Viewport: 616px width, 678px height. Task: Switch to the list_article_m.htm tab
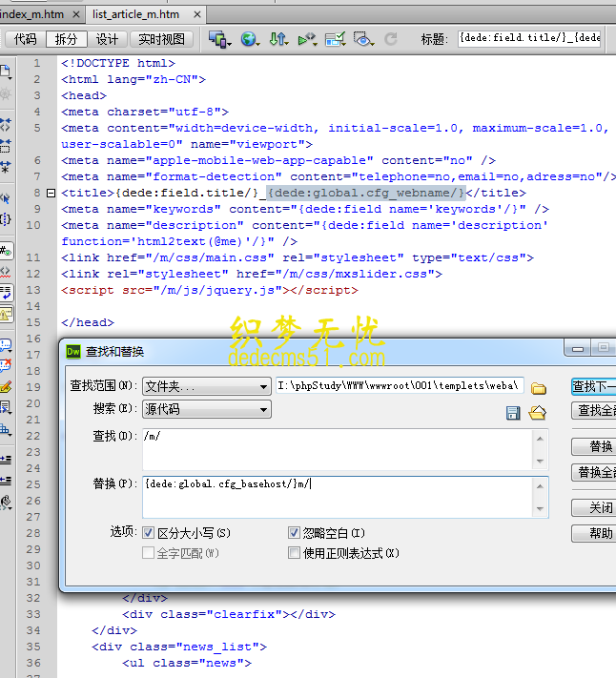coord(136,13)
